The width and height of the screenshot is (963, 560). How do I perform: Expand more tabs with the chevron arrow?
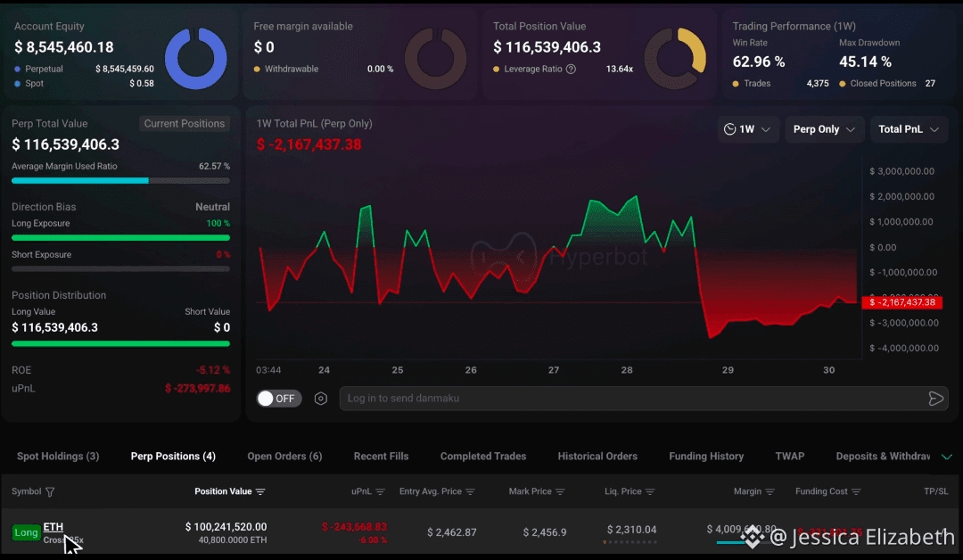(x=947, y=457)
